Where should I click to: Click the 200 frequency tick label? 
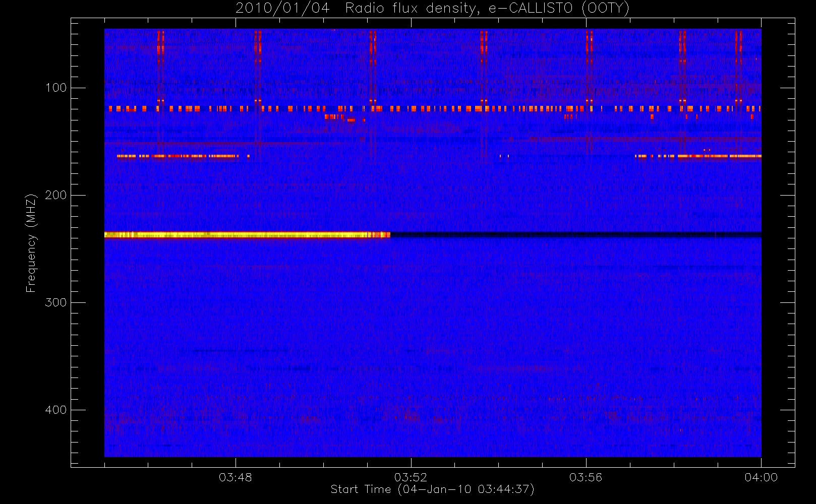coord(55,195)
